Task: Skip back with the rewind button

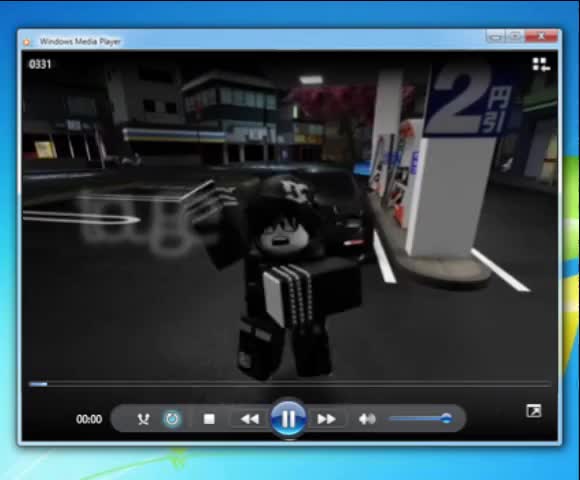Action: (x=250, y=419)
